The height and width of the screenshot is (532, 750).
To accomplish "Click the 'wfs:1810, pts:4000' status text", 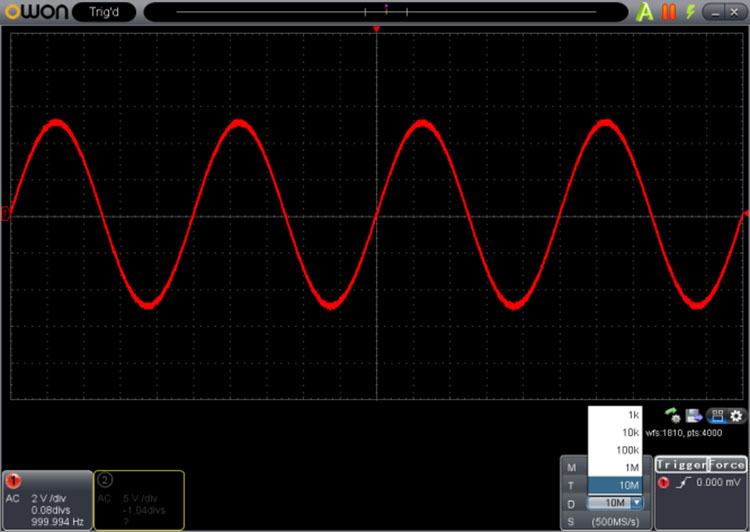I will 684,433.
